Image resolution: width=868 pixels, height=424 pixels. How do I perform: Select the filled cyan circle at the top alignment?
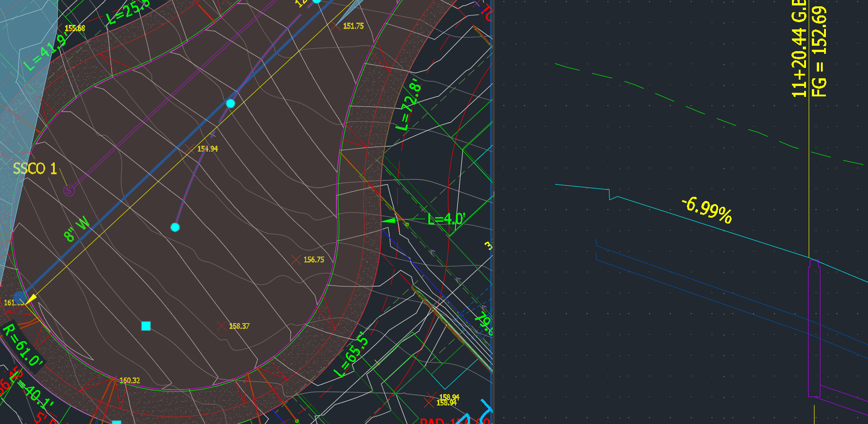(317, 2)
